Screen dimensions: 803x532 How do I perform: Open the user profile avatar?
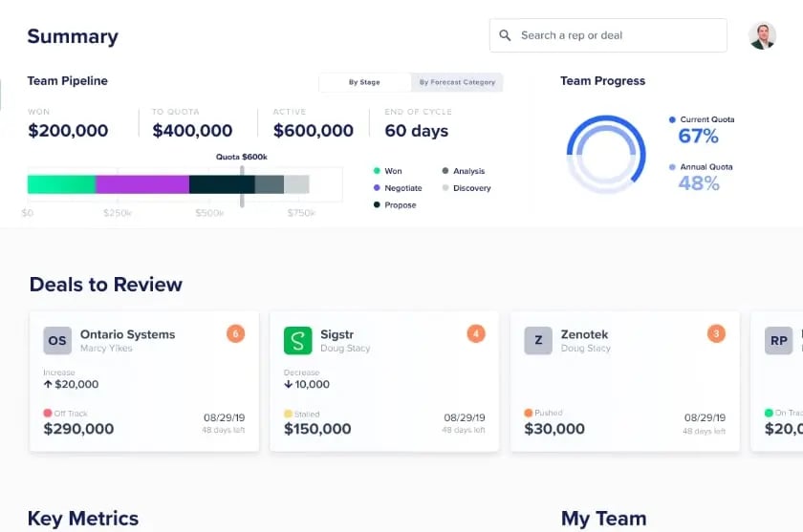762,35
